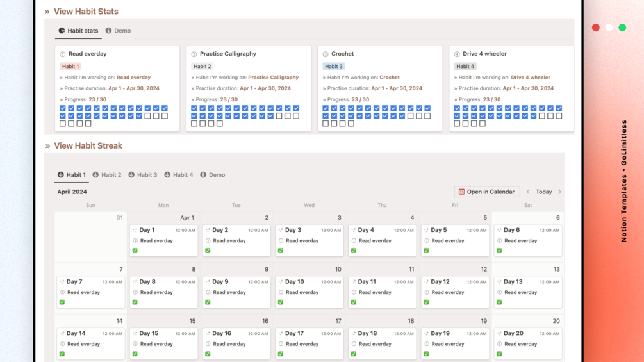Go to previous month with left chevron
Image resolution: width=644 pixels, height=362 pixels.
pos(528,192)
